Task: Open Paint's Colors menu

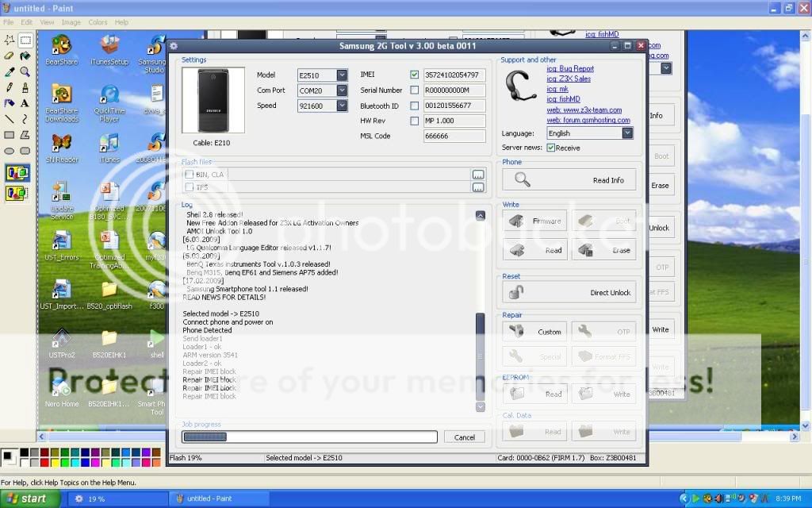Action: click(98, 22)
